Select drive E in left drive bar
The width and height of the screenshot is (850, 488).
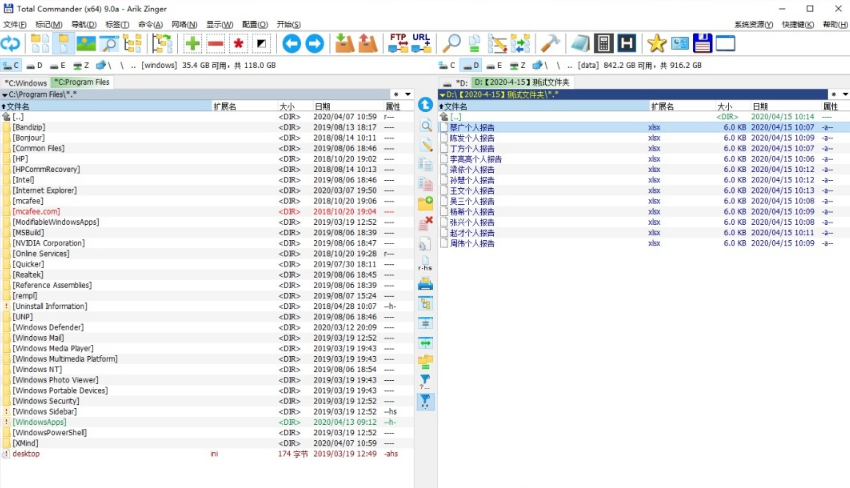point(57,66)
